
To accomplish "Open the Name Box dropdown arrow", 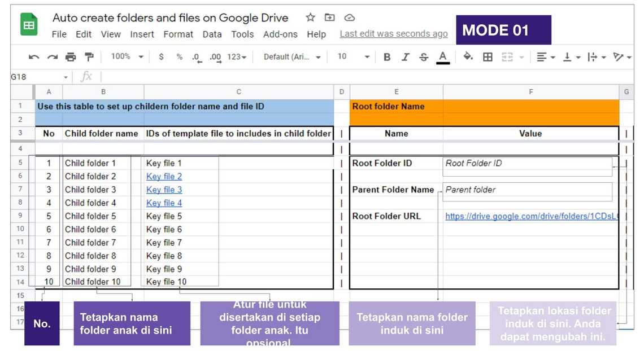I will click(66, 77).
